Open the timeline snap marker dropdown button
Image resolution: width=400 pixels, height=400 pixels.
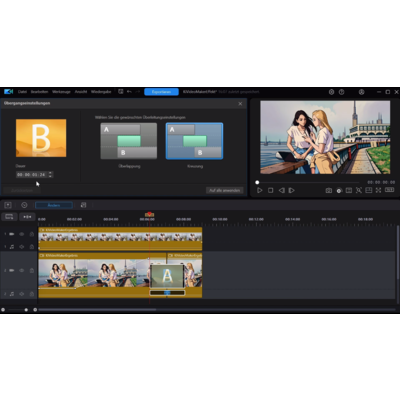[x=27, y=217]
